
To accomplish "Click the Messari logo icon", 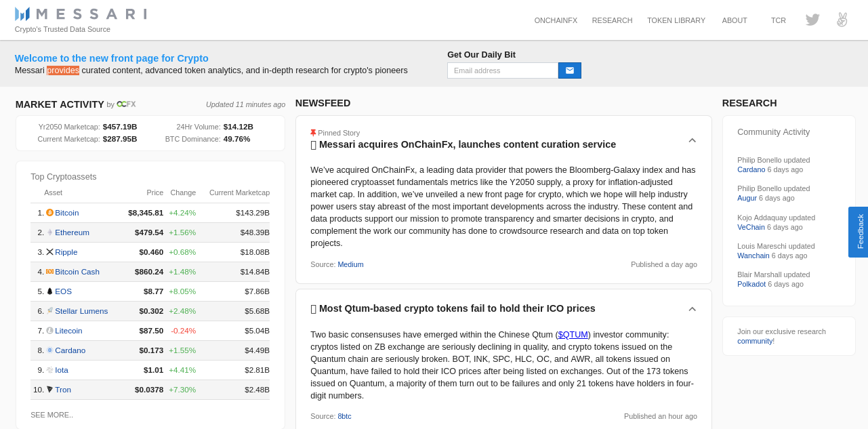I will (22, 14).
